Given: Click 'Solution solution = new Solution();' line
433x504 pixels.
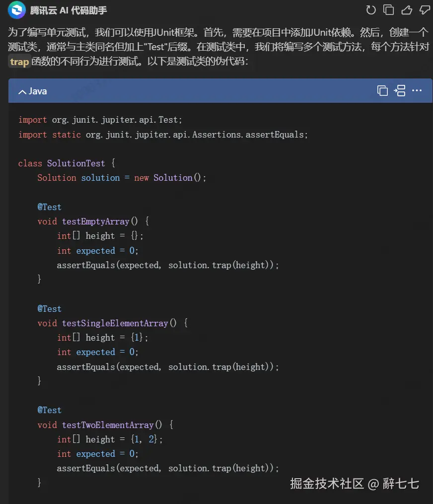Looking at the screenshot, I should [122, 178].
